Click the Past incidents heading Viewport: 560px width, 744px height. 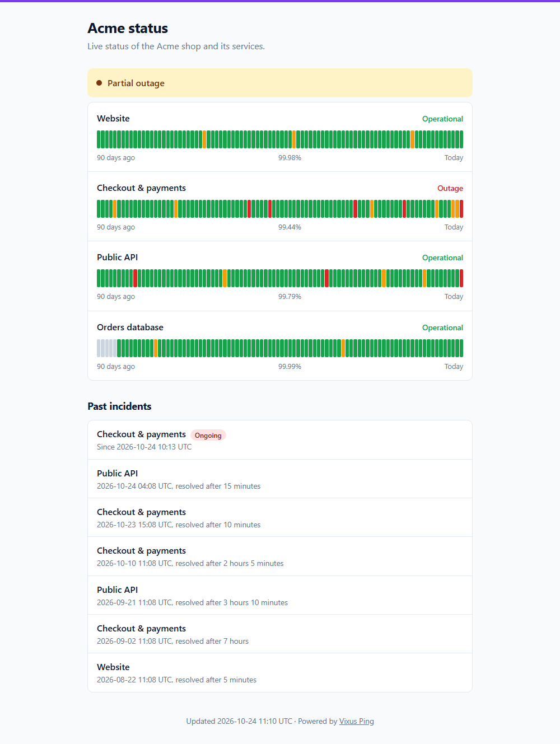pos(119,406)
